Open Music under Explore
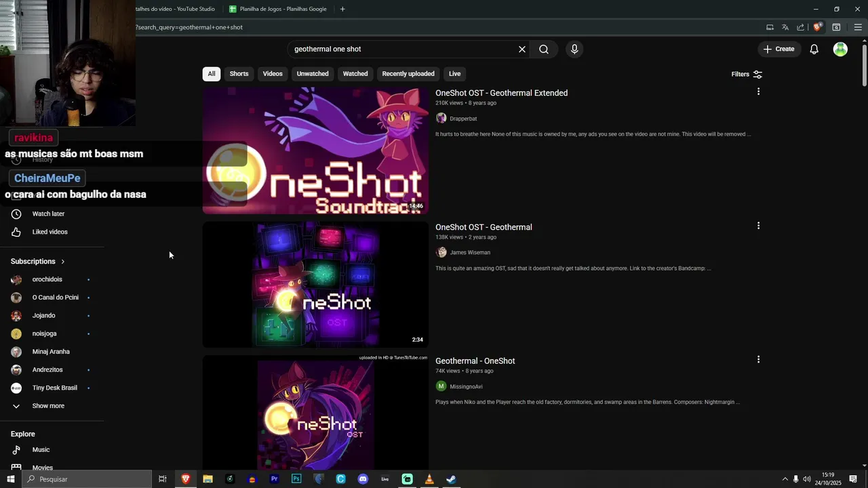 tap(41, 449)
